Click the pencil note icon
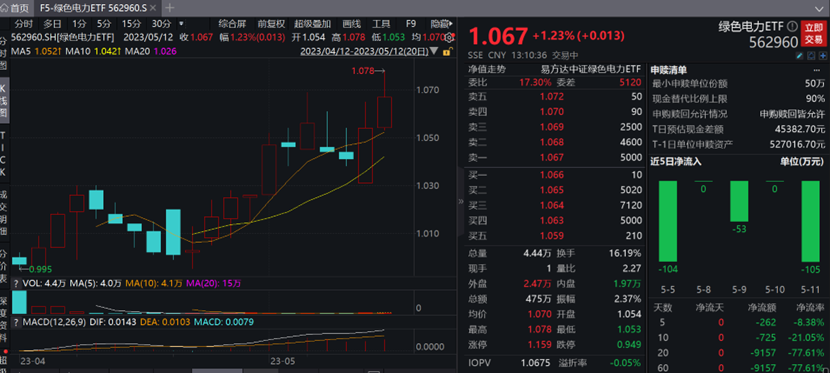Image resolution: width=830 pixels, height=373 pixels. pyautogui.click(x=800, y=56)
